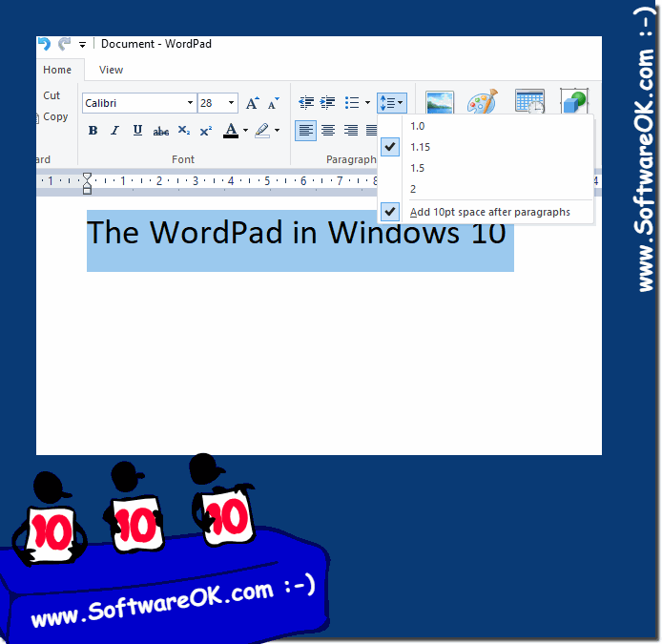Toggle Underline formatting
Screen dimensions: 662x644
pos(137,131)
